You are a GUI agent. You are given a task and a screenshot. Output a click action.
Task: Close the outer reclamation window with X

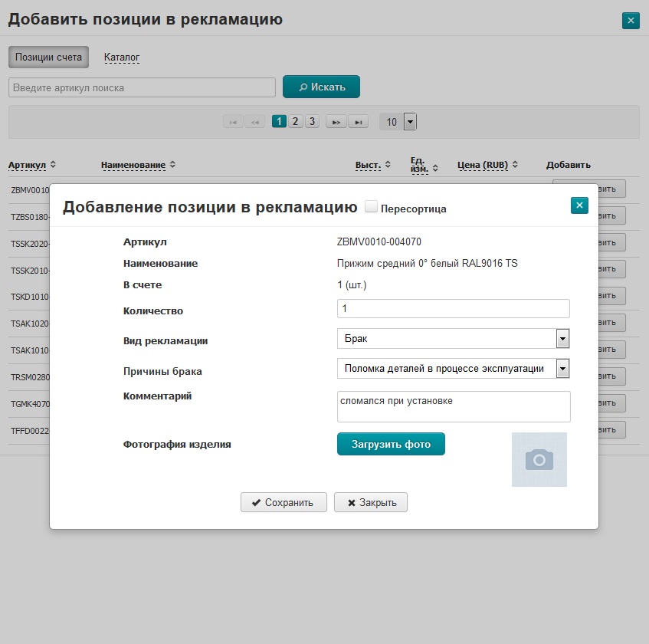tap(631, 21)
